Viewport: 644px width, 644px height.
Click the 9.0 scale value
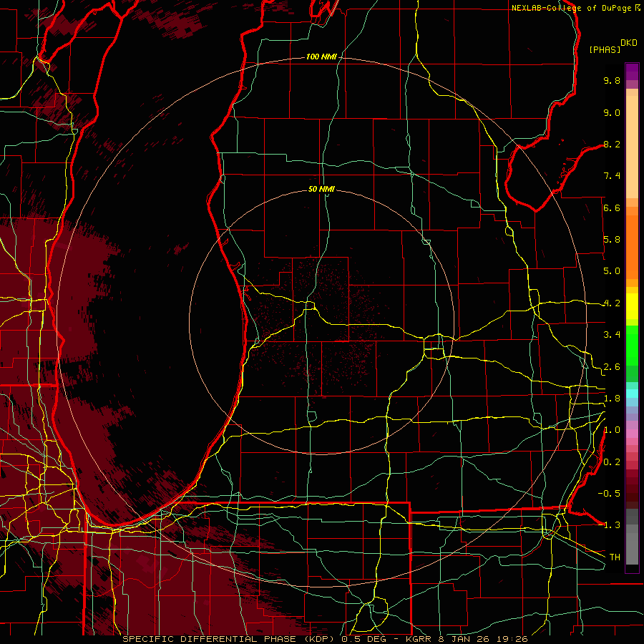[x=612, y=112]
